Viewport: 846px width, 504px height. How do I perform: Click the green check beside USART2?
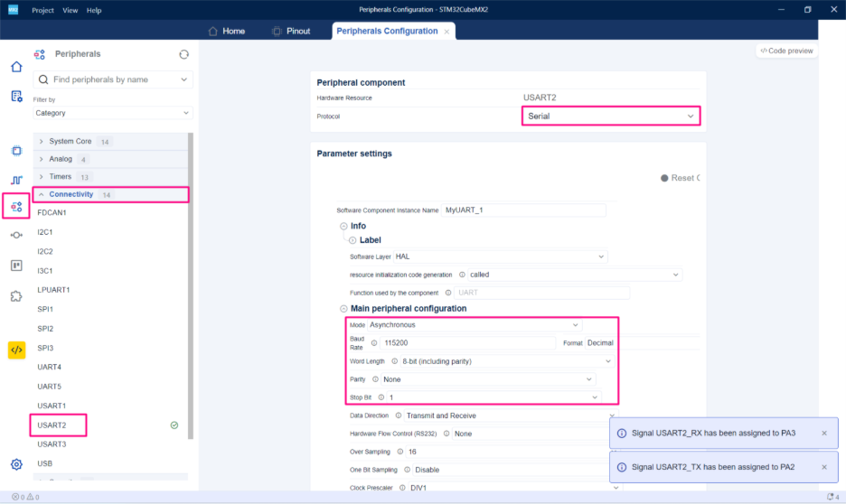point(174,425)
